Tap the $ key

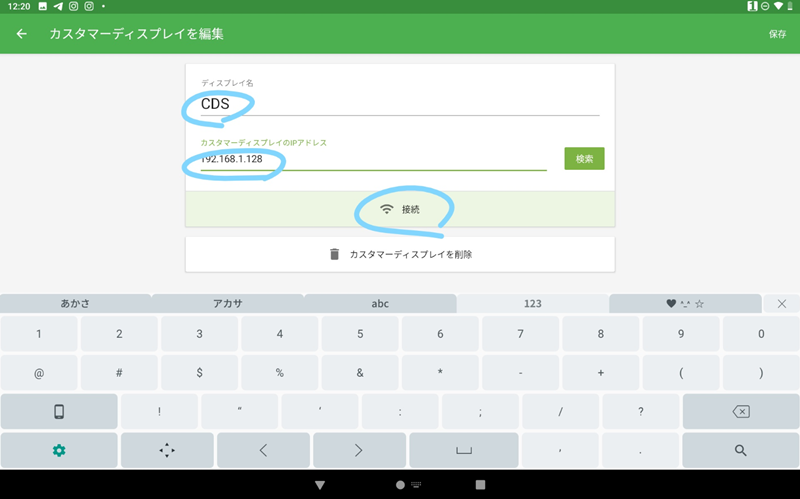[199, 373]
